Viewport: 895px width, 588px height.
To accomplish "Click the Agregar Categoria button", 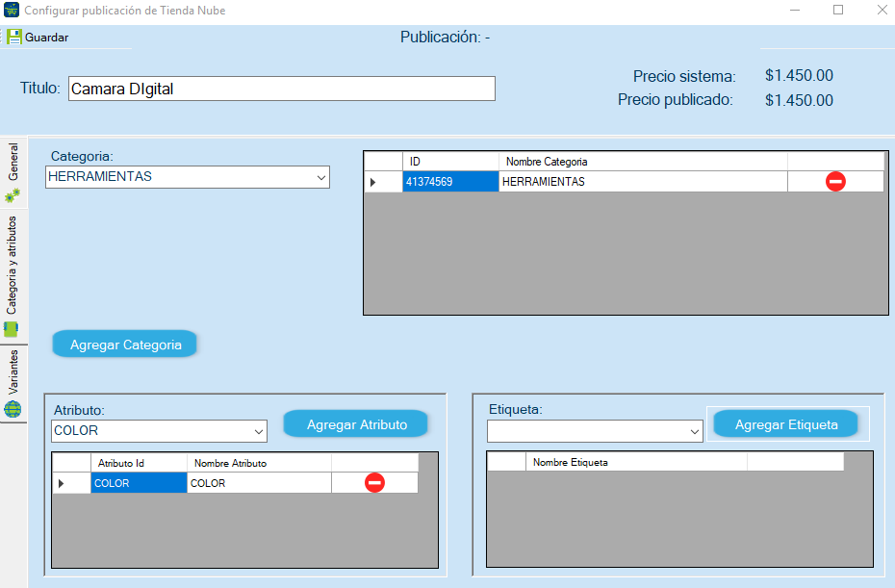I will pos(125,345).
